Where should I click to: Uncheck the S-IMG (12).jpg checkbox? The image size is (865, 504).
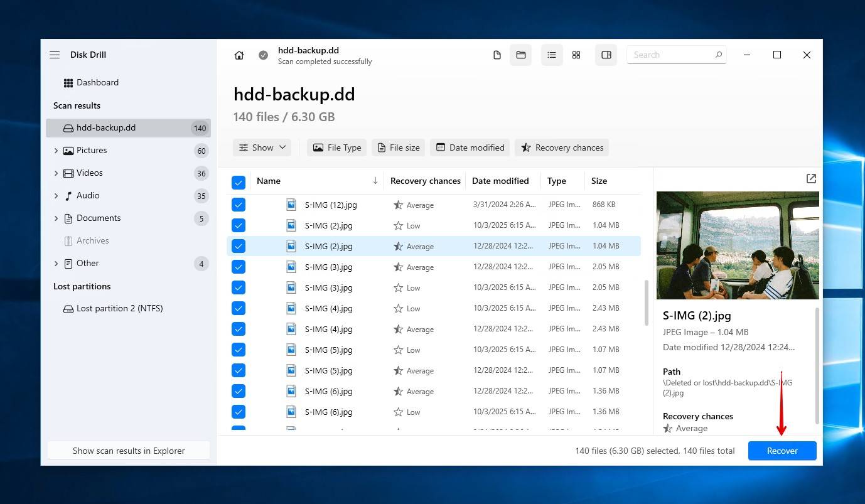coord(239,204)
